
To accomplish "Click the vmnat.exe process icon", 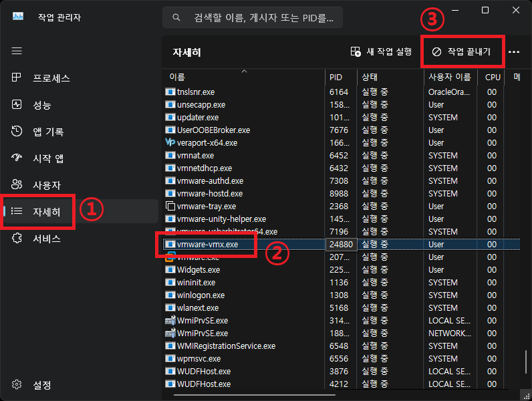I will click(170, 155).
